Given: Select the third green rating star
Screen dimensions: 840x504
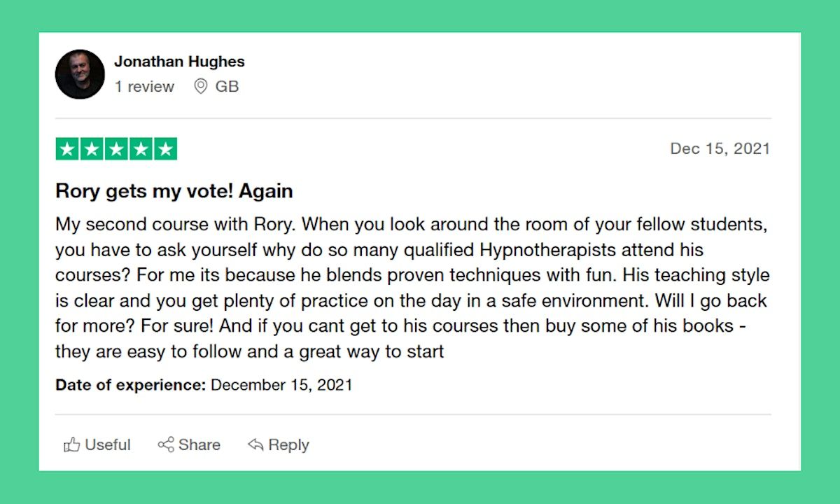Looking at the screenshot, I should 116,149.
